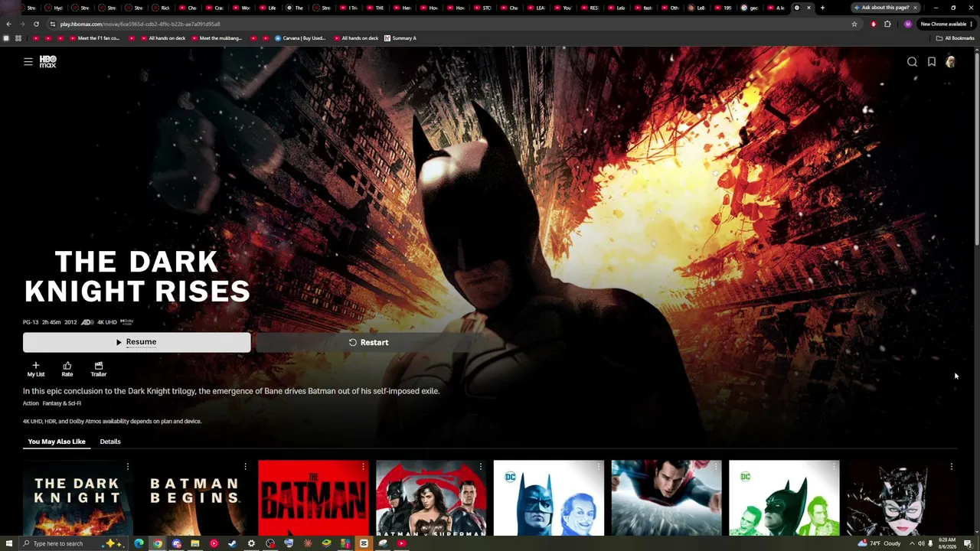Image resolution: width=980 pixels, height=551 pixels.
Task: Open the Summary A bookmark
Action: (400, 38)
